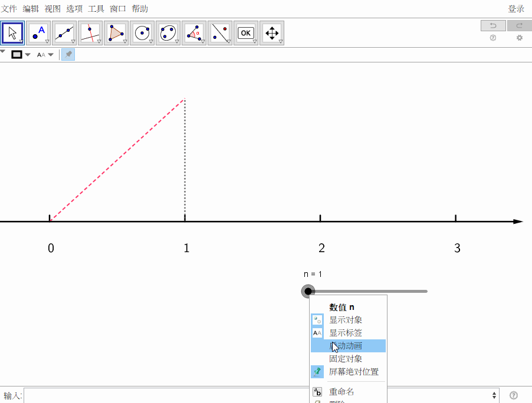Choose 启动动画 in context menu

(348, 346)
